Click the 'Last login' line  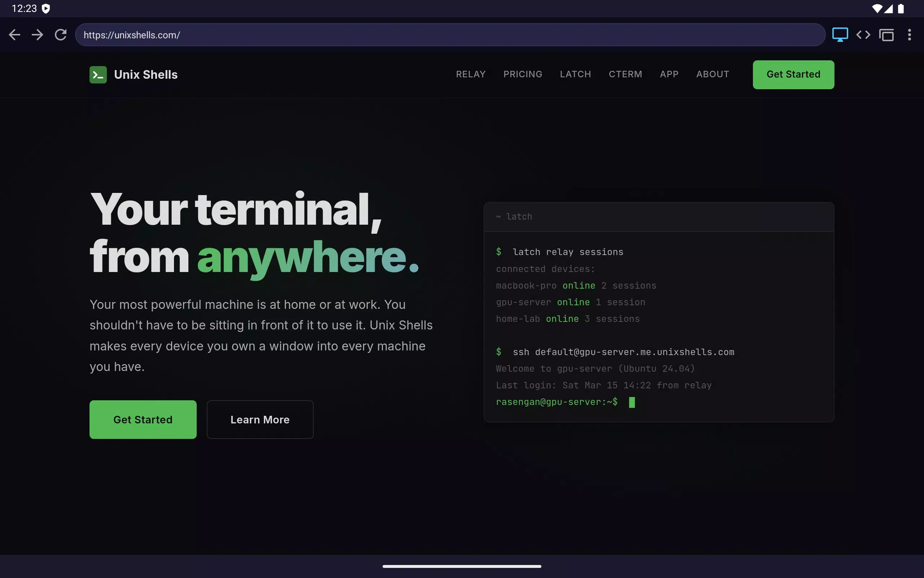pyautogui.click(x=603, y=385)
